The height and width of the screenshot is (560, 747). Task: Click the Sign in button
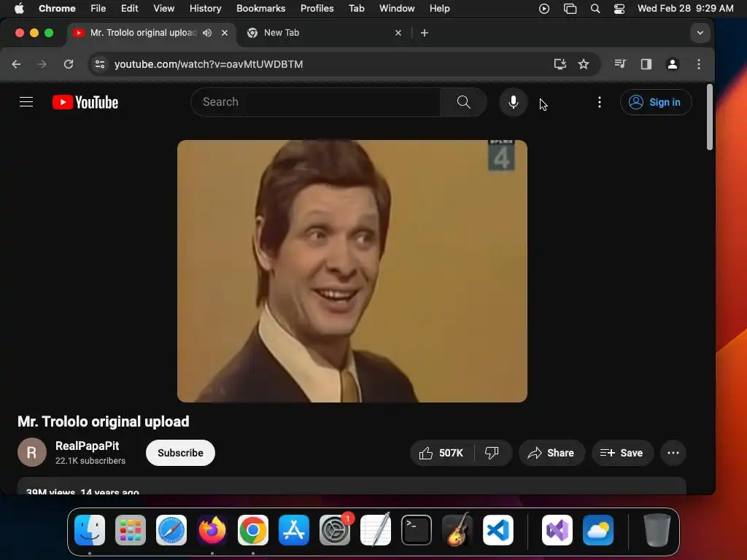tap(656, 102)
